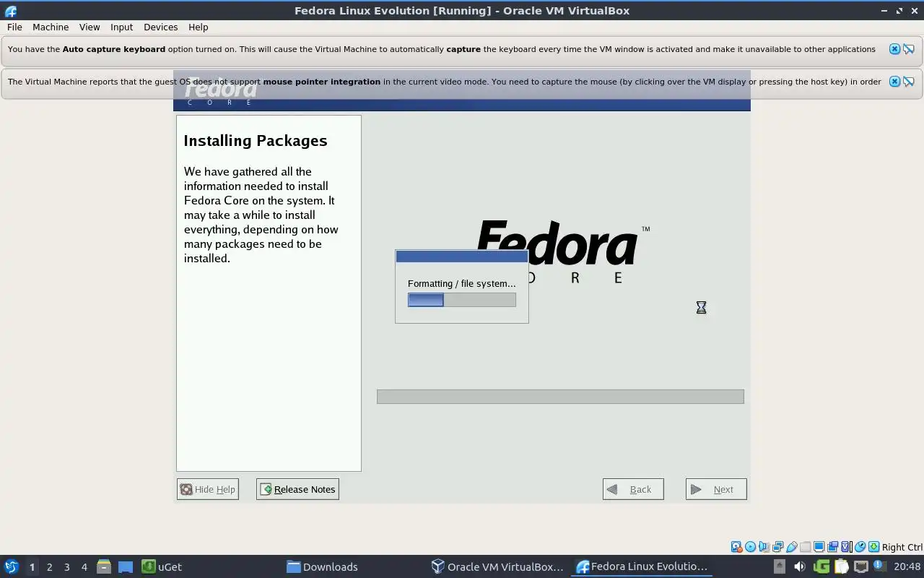Open the Machine menu
The image size is (924, 578).
51,27
